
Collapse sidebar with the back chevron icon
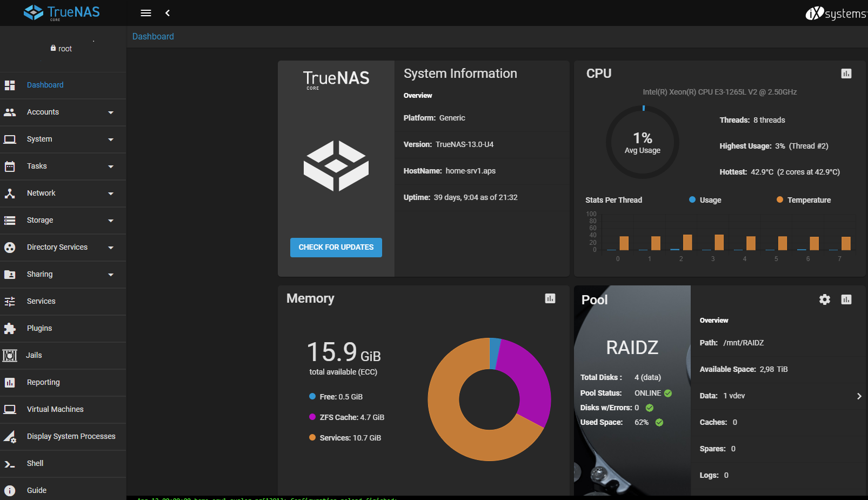tap(168, 13)
